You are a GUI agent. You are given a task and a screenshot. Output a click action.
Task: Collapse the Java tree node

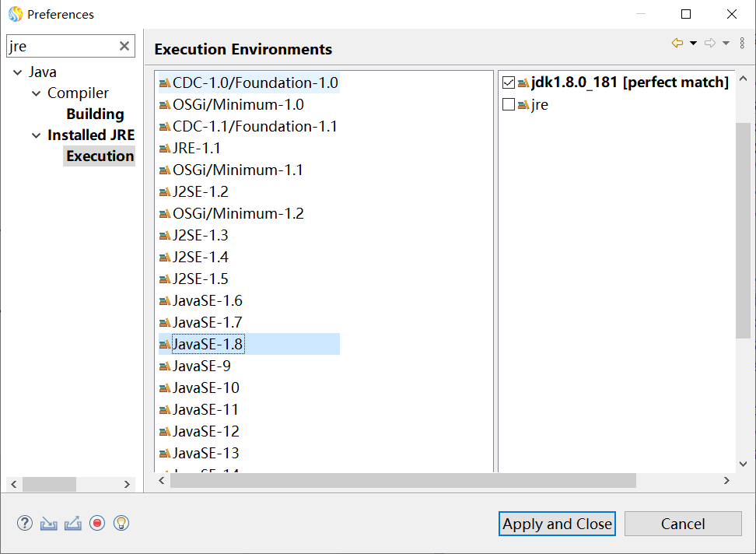(17, 72)
